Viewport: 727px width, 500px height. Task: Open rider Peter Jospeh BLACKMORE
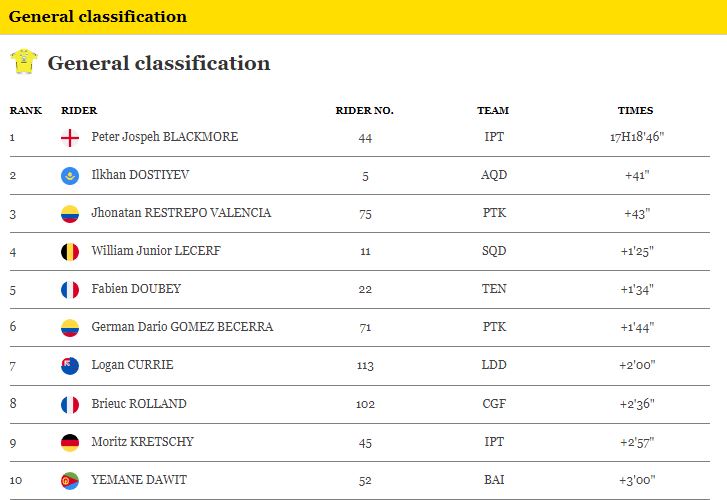click(165, 137)
